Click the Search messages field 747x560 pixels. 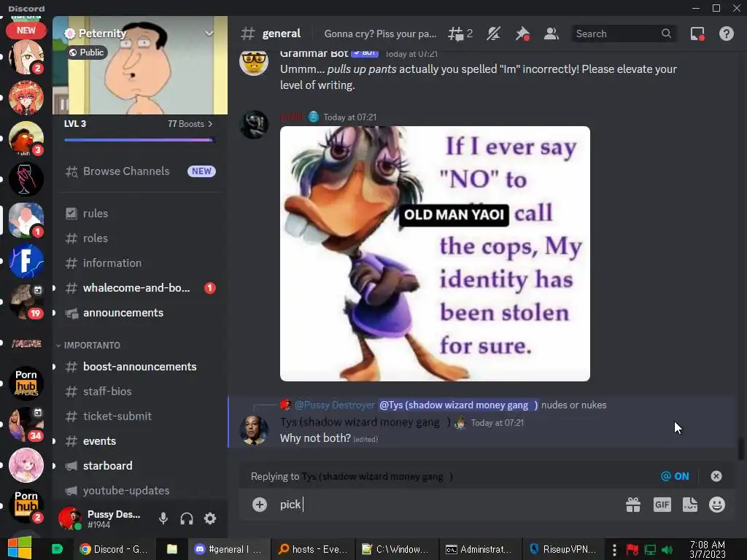click(624, 34)
